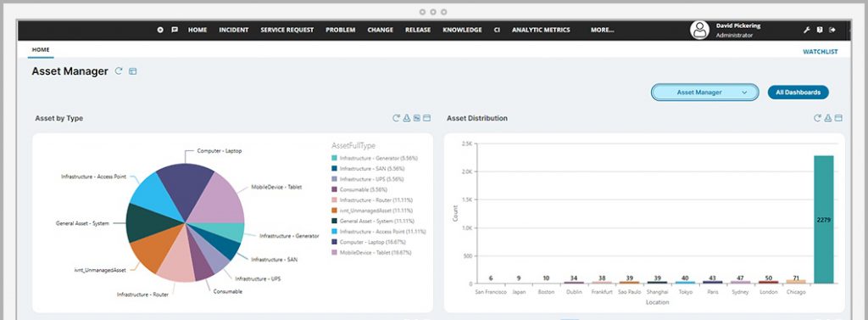The width and height of the screenshot is (868, 320).
Task: Click Infrastructure - Generator legend swatch
Action: point(334,158)
